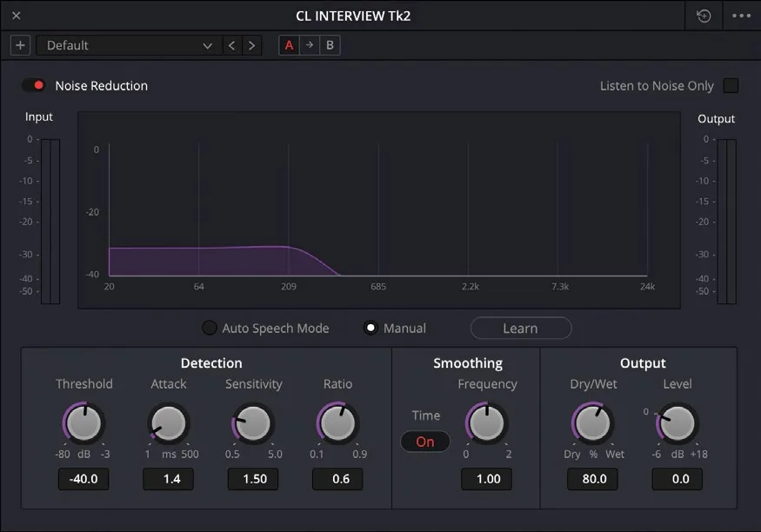This screenshot has height=532, width=761.
Task: Open the three-dot options menu
Action: pyautogui.click(x=741, y=16)
